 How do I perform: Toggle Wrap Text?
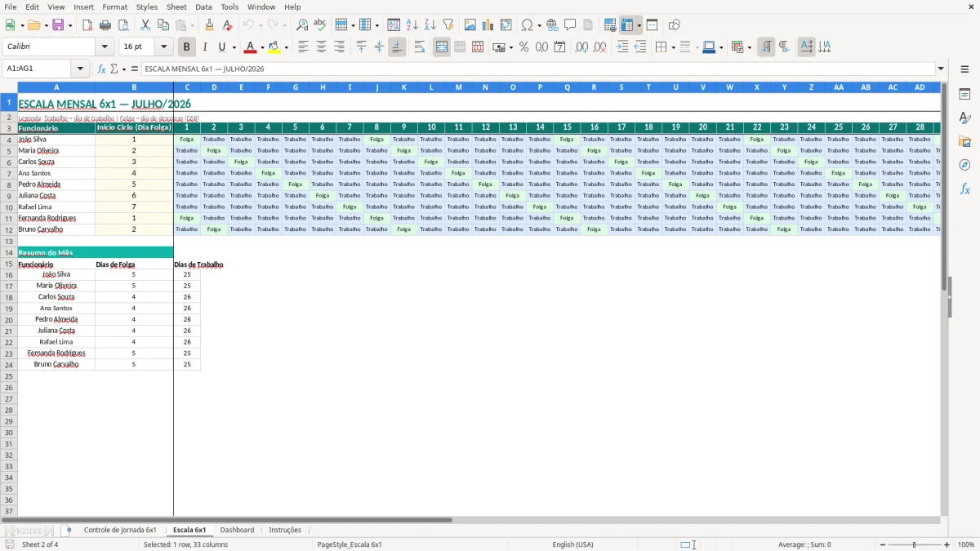[x=420, y=47]
